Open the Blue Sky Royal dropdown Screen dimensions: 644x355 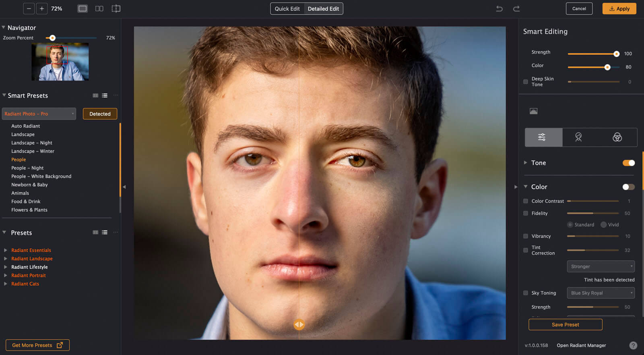(x=601, y=293)
